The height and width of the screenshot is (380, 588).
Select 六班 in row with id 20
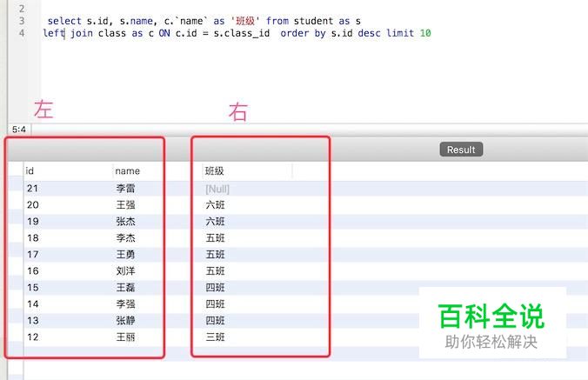pos(215,205)
